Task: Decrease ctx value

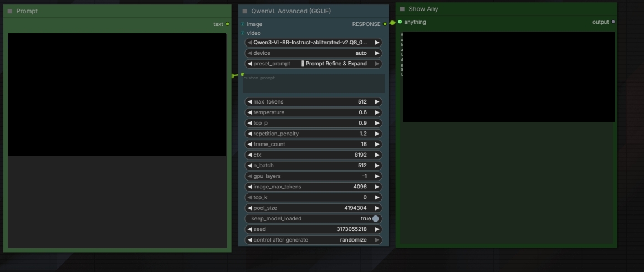Action: [x=249, y=155]
